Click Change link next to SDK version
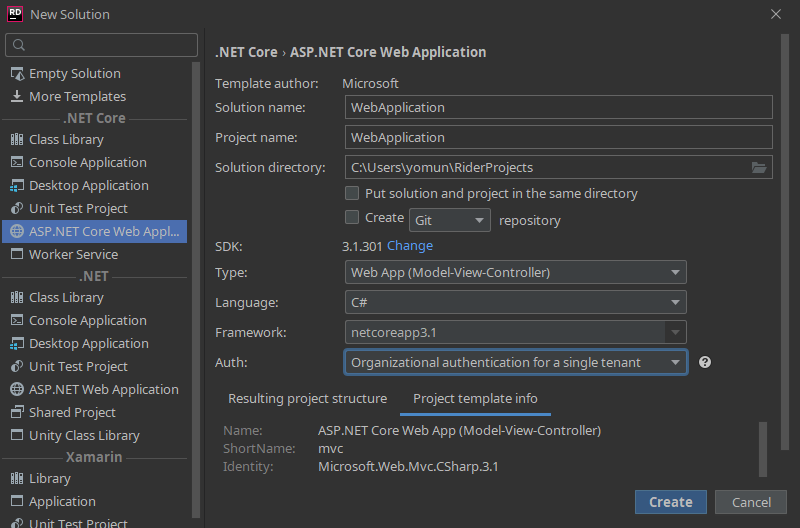The image size is (800, 528). 410,246
